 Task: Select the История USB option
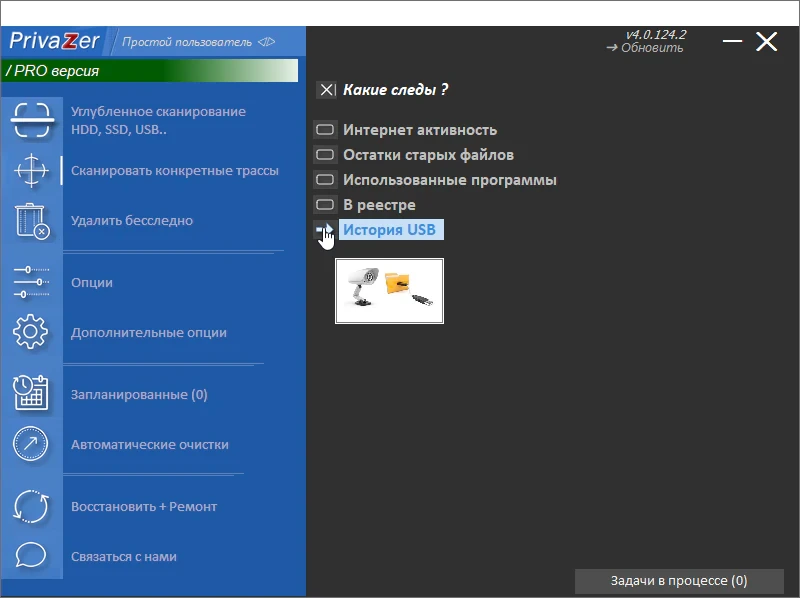(x=390, y=230)
